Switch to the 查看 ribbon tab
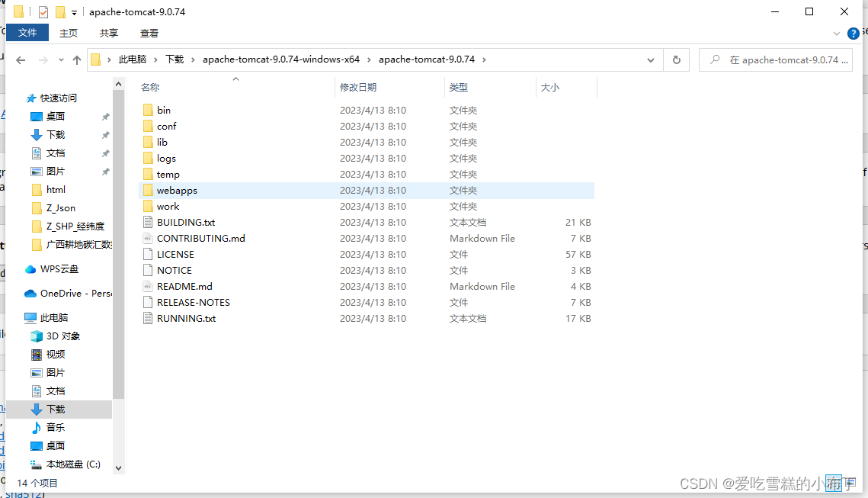This screenshot has width=868, height=498. point(149,34)
